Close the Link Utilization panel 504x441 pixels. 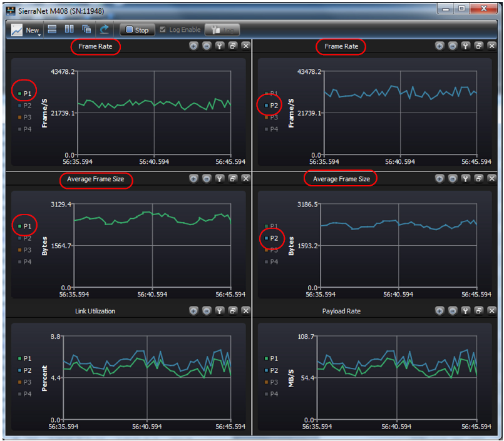tap(246, 311)
